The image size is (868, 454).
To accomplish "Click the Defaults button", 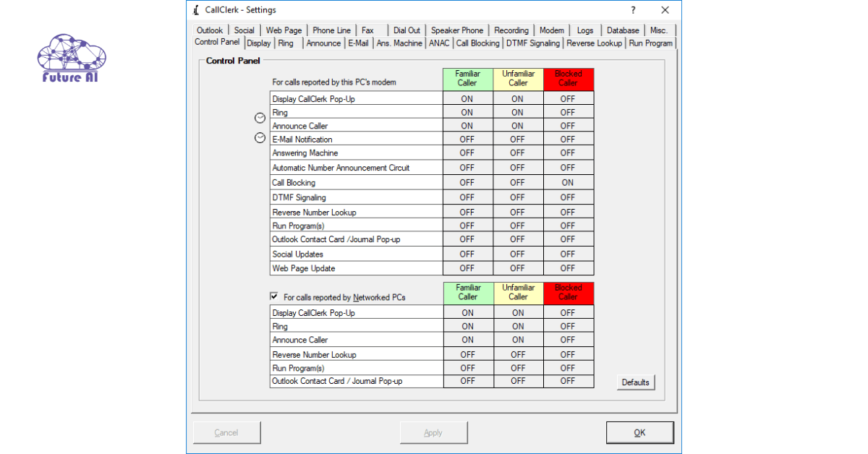I will [635, 382].
